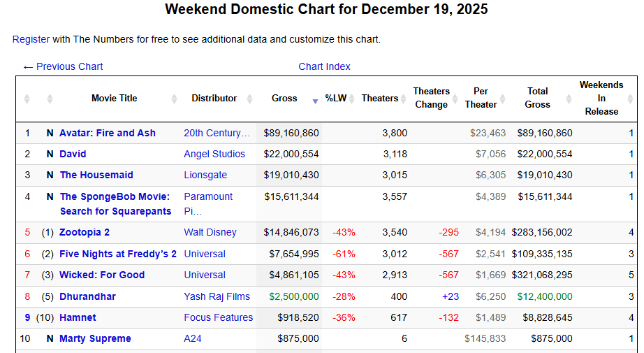The height and width of the screenshot is (353, 644).
Task: Click the sort arrows beside Theaters header
Action: click(x=404, y=99)
